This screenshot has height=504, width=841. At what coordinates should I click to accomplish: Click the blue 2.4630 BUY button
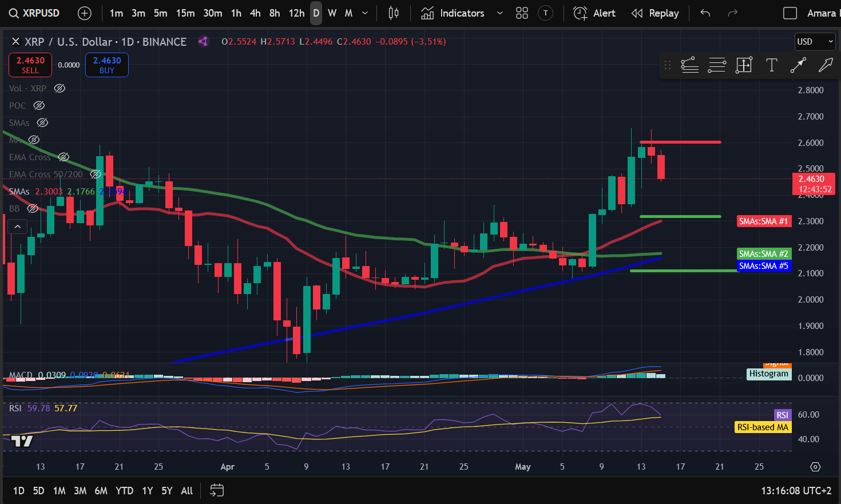coord(107,65)
